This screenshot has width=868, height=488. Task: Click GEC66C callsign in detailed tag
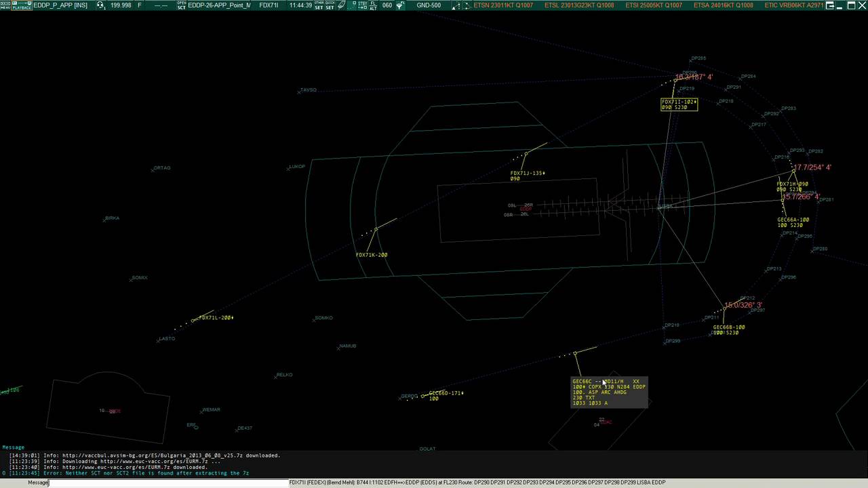click(582, 382)
